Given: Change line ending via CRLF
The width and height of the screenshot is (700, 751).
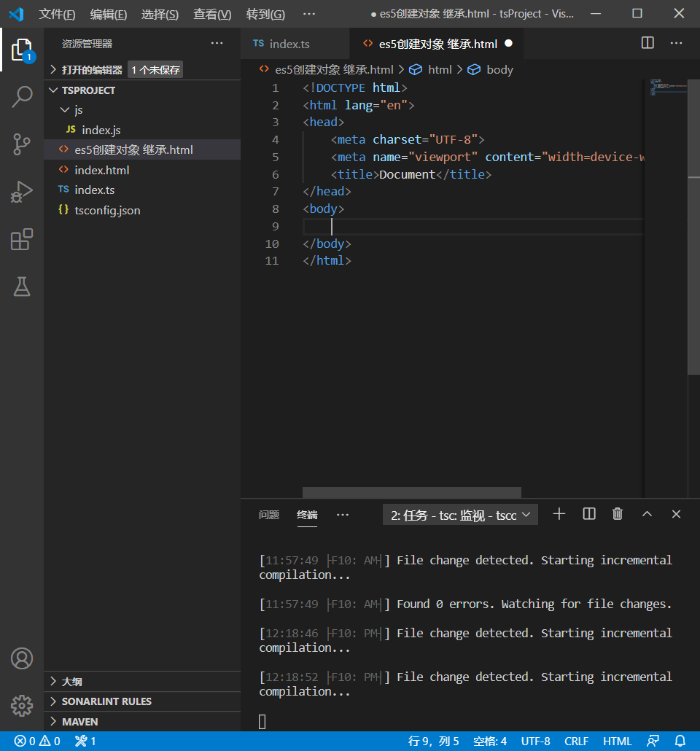Looking at the screenshot, I should 576,742.
